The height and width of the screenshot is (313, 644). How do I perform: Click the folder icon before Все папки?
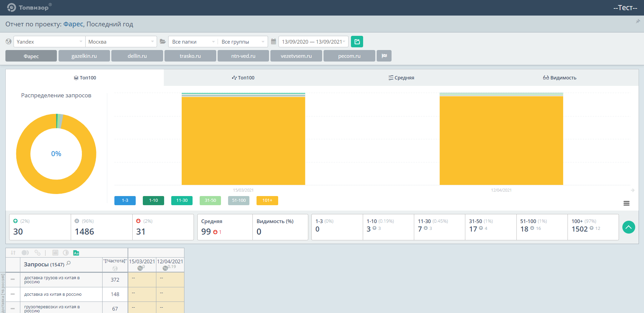tap(163, 42)
